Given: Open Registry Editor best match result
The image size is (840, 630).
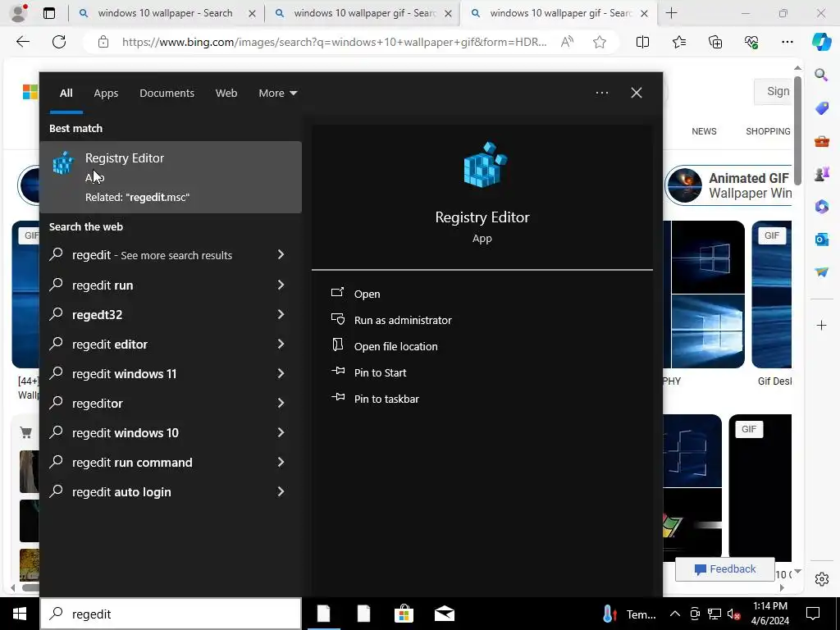Looking at the screenshot, I should click(x=171, y=177).
